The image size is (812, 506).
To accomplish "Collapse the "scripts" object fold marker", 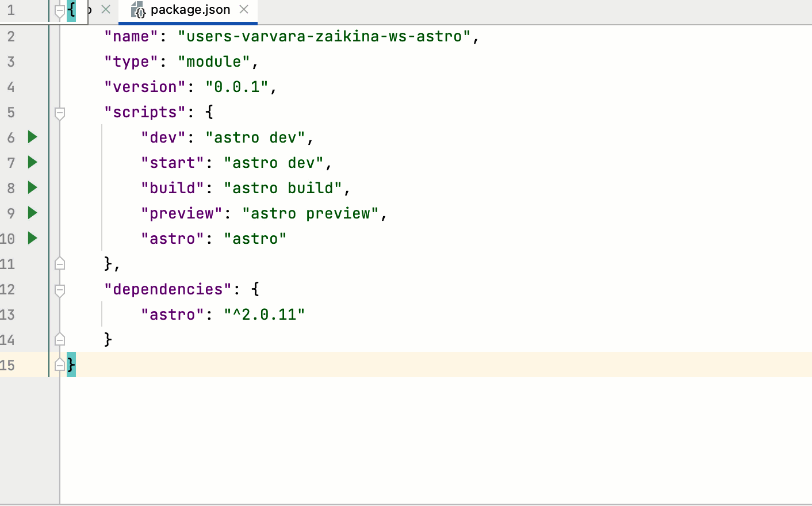I will 60,112.
